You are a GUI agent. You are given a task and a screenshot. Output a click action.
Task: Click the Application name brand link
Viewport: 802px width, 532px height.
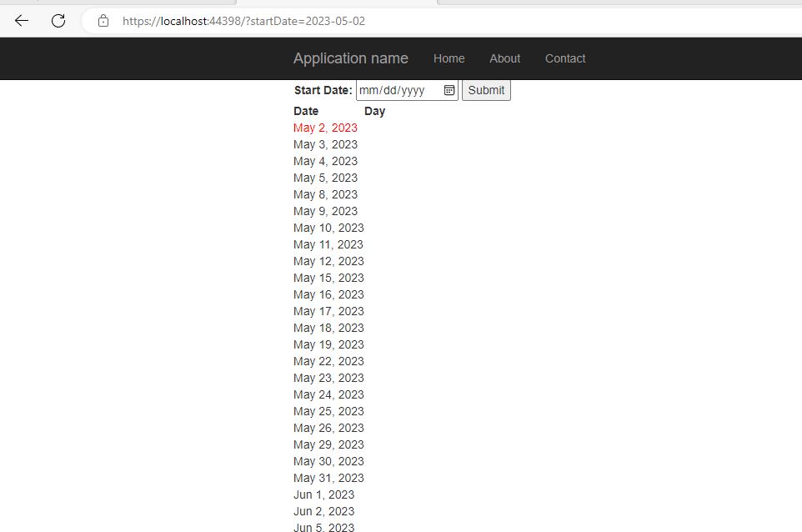(350, 58)
